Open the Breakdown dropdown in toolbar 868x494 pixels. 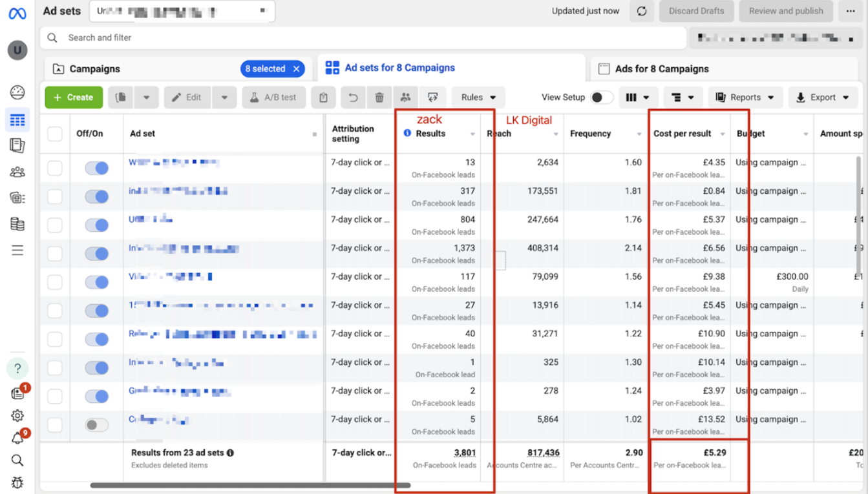(683, 98)
